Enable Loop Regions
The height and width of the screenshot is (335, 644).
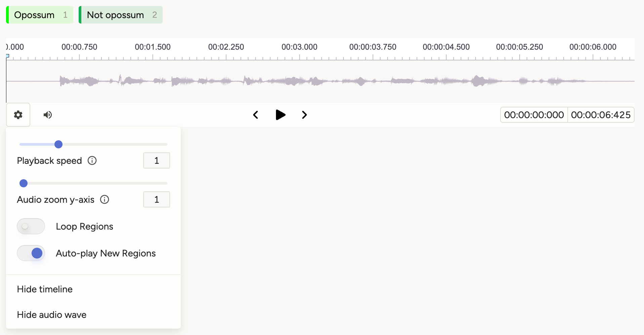coord(31,226)
